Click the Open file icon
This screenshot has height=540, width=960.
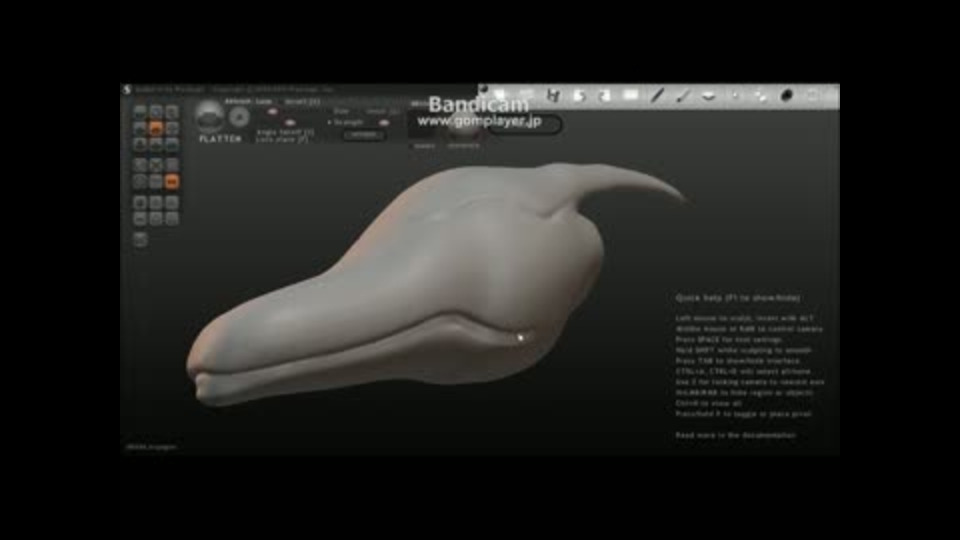(140, 219)
